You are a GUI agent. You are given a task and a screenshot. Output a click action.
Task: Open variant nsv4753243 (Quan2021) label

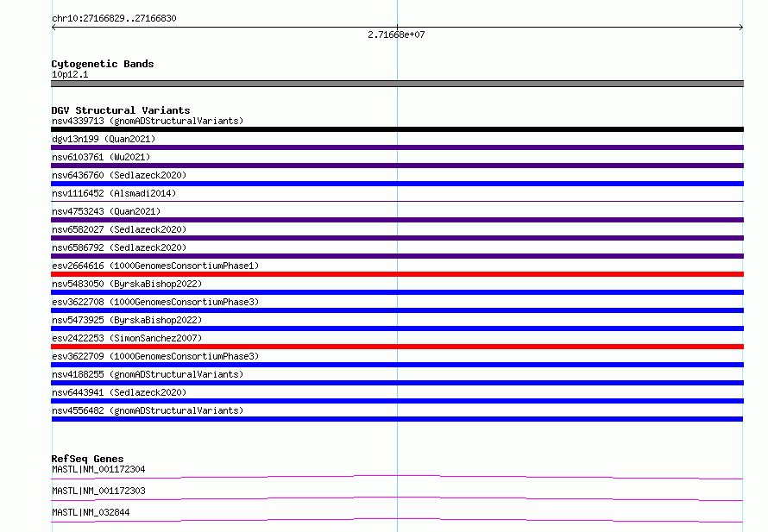point(106,211)
